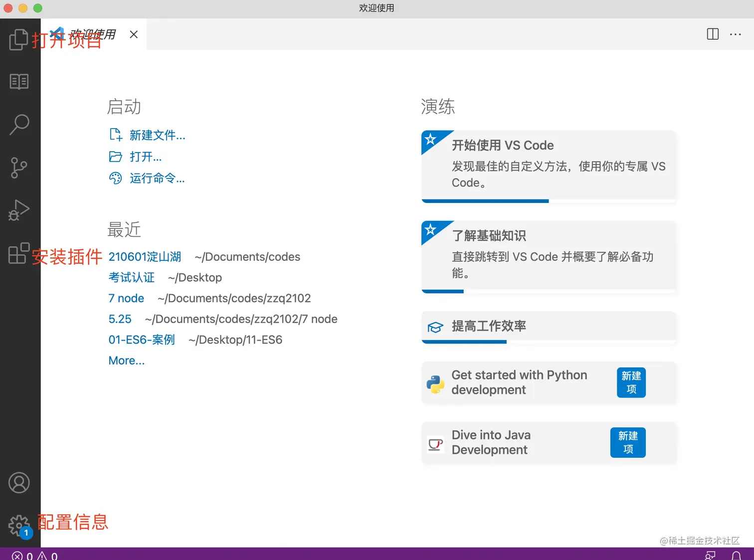Click the Java coffee cup icon
Image resolution: width=754 pixels, height=560 pixels.
pyautogui.click(x=435, y=444)
